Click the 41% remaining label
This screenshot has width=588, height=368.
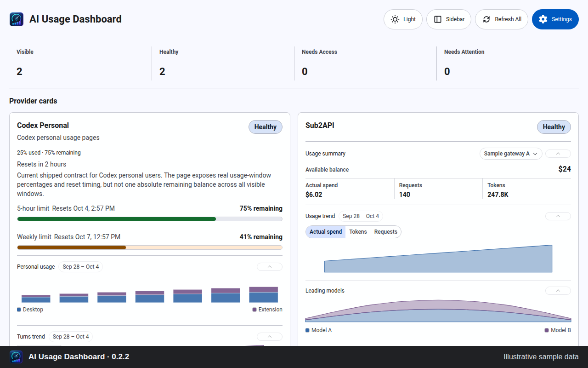[261, 237]
